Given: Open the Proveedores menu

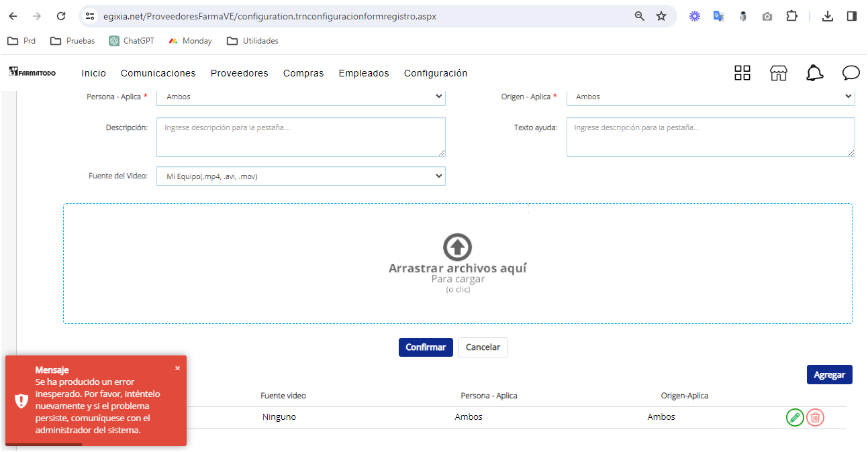Looking at the screenshot, I should coord(239,73).
